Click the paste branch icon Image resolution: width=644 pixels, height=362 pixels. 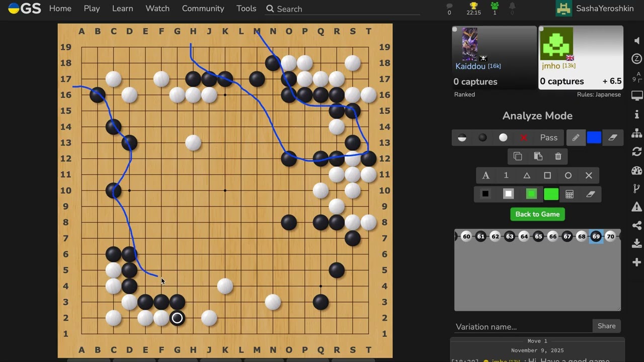(538, 156)
